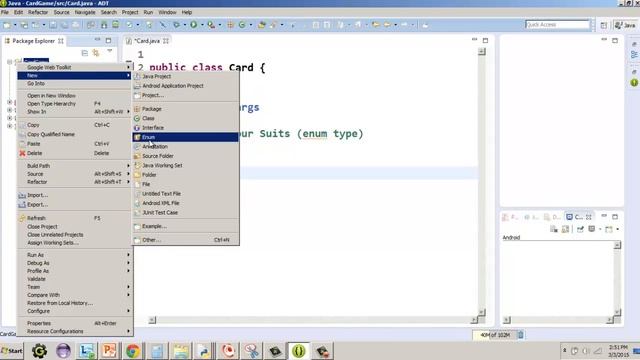Open Chrome from the taskbar
This screenshot has height=360, width=640.
133,351
